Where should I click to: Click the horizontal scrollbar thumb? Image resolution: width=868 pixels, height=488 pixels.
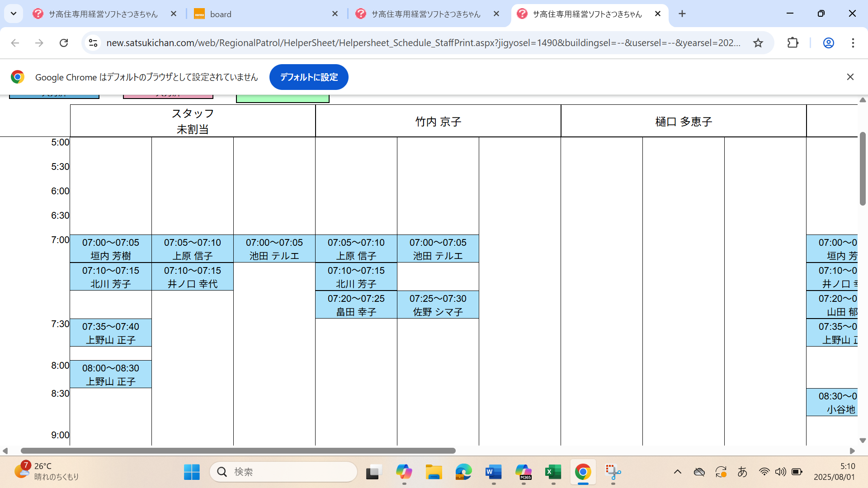point(238,450)
